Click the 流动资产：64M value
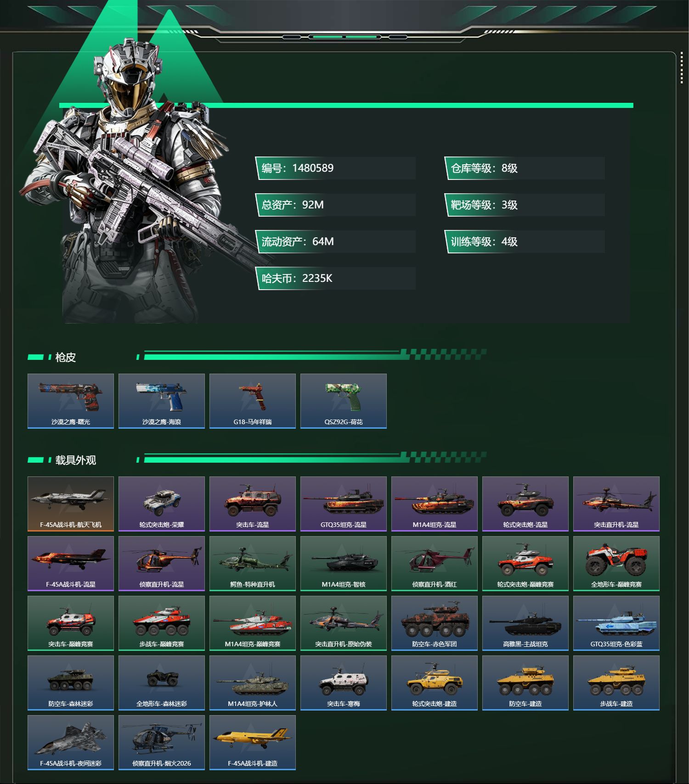The height and width of the screenshot is (784, 689). [x=335, y=241]
